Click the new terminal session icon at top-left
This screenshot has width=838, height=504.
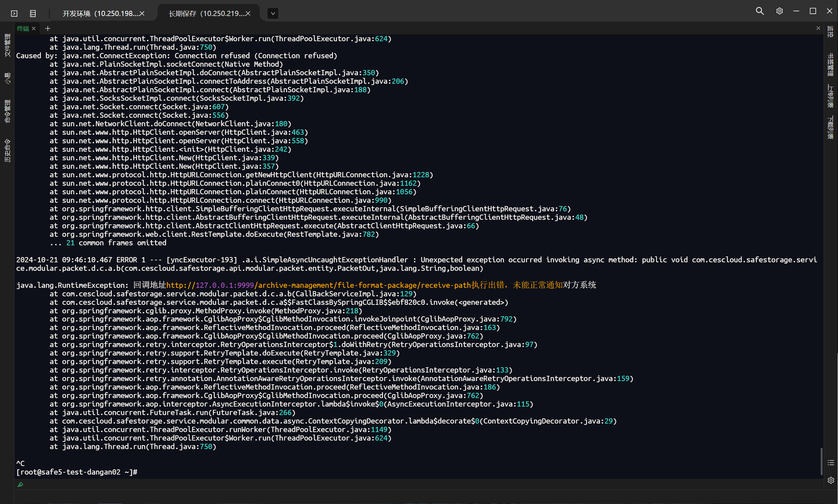[x=14, y=14]
